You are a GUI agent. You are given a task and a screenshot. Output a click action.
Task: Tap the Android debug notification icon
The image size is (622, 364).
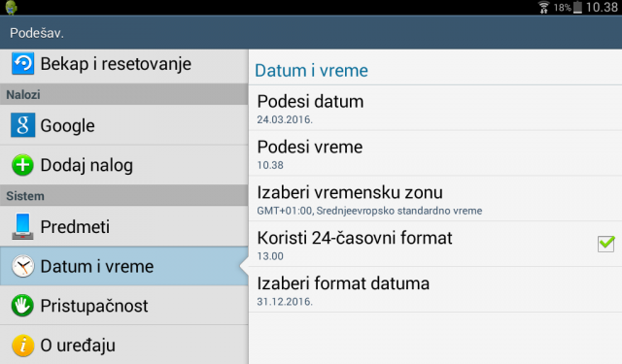(11, 7)
